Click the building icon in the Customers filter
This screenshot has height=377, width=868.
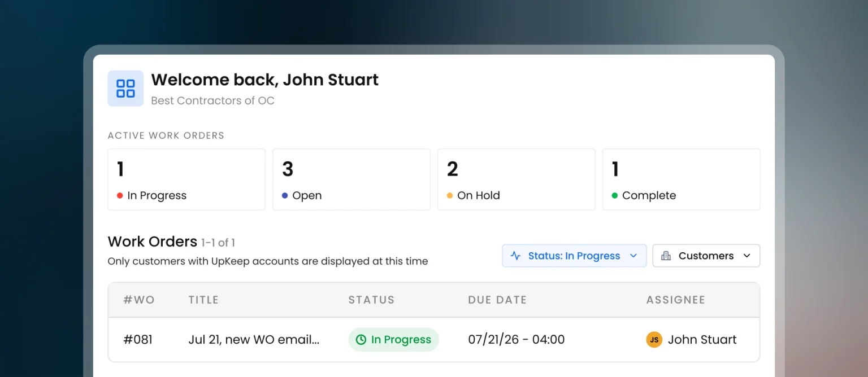(x=666, y=256)
